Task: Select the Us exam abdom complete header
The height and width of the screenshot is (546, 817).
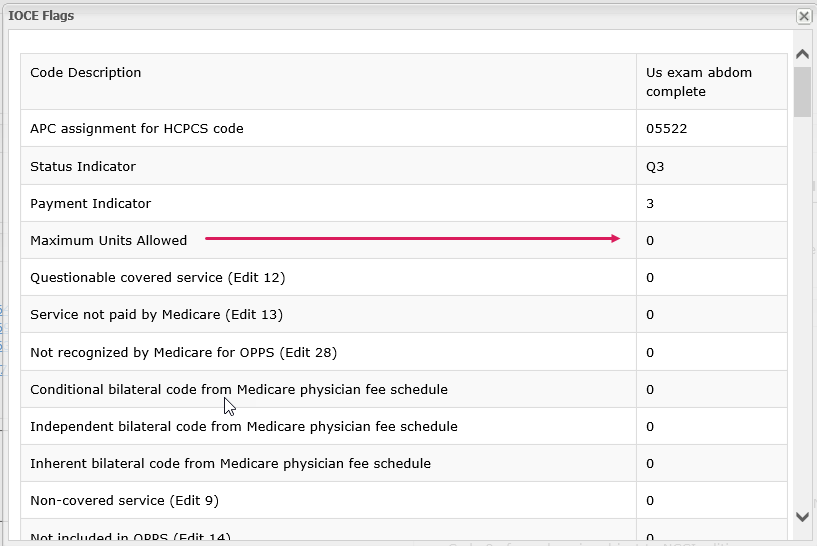Action: (699, 82)
